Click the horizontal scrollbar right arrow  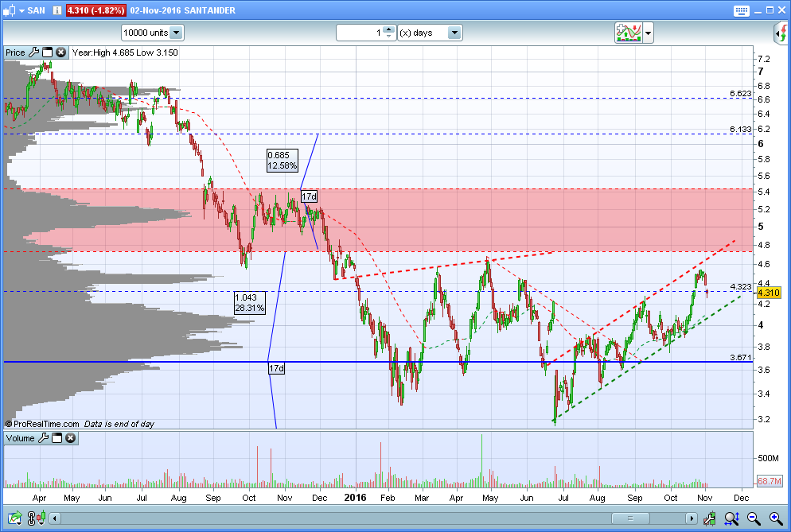click(x=691, y=518)
